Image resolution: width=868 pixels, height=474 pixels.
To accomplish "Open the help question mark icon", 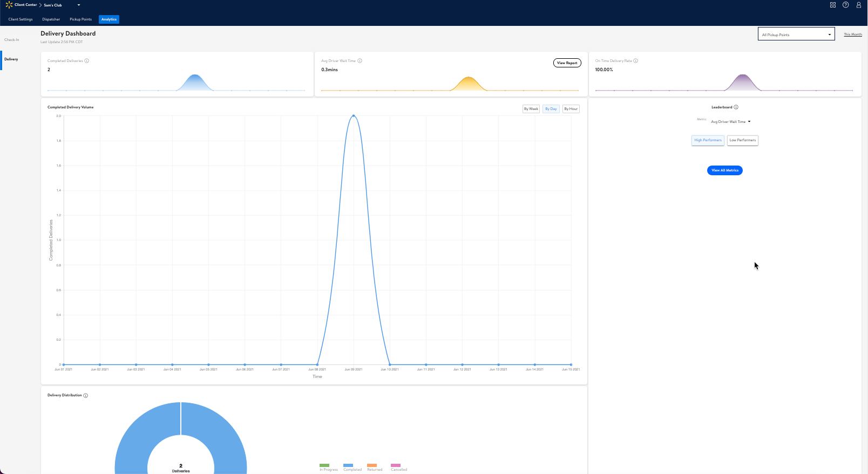I will 846,5.
